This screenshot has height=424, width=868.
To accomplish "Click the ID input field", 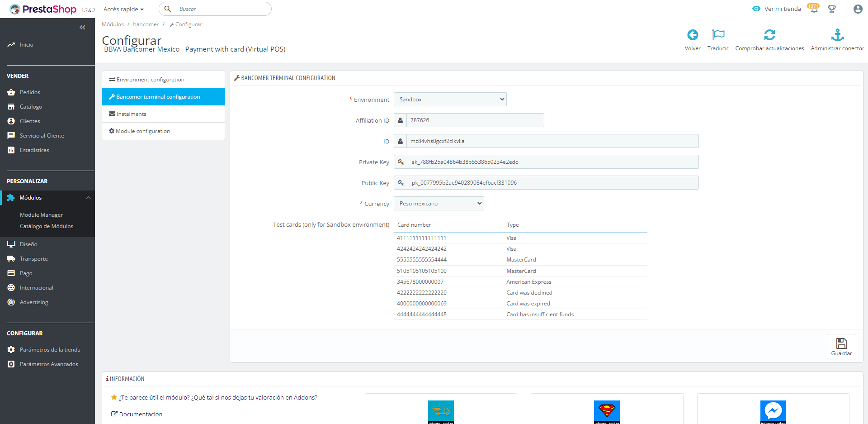I will coord(552,141).
